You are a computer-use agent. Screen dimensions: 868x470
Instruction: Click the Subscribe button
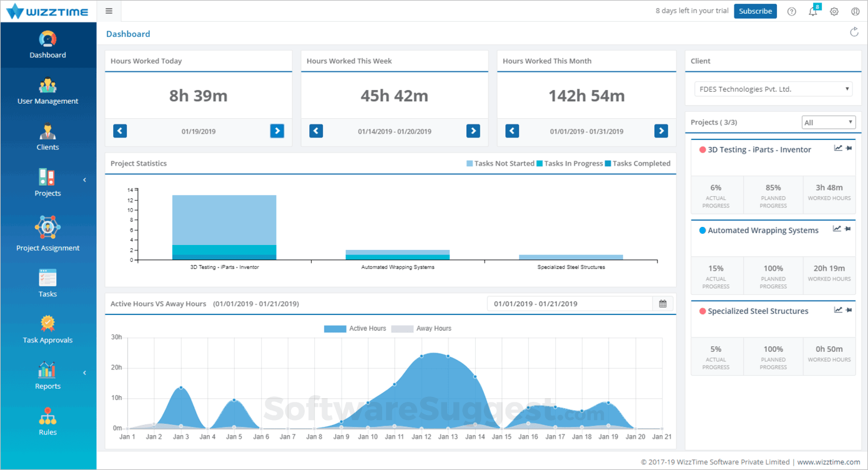(x=755, y=11)
